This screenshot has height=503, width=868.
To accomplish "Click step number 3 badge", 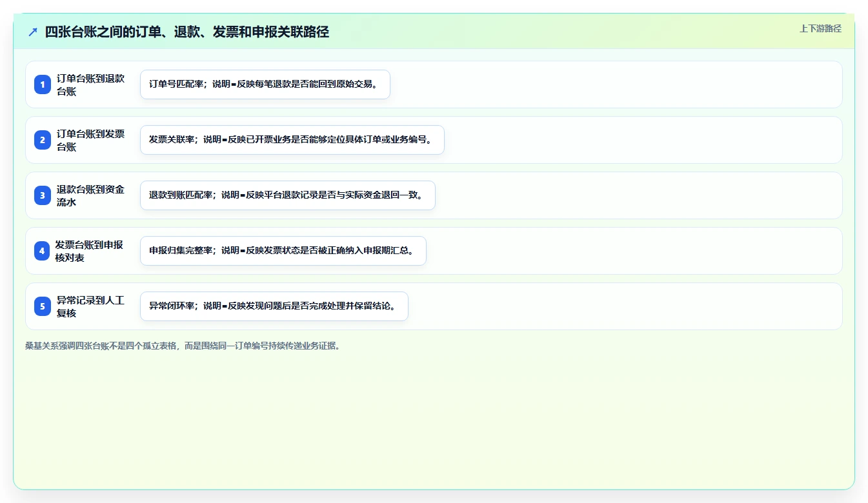I will 43,195.
